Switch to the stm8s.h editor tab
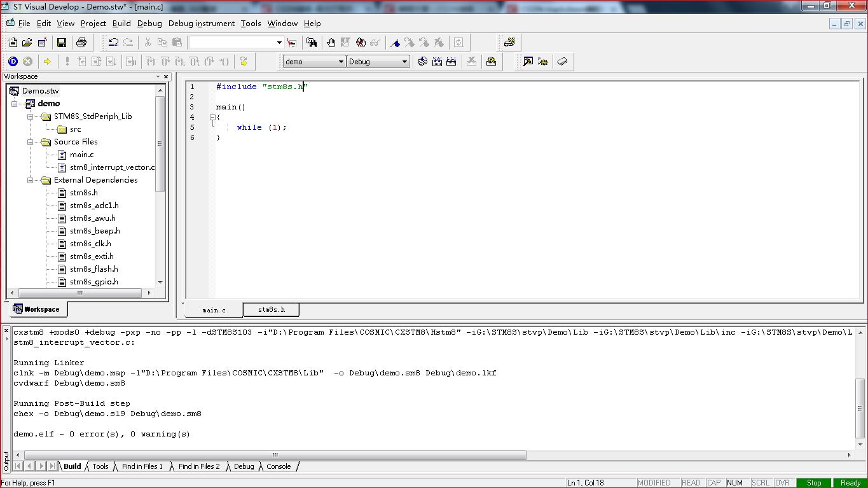The image size is (868, 488). pyautogui.click(x=272, y=310)
